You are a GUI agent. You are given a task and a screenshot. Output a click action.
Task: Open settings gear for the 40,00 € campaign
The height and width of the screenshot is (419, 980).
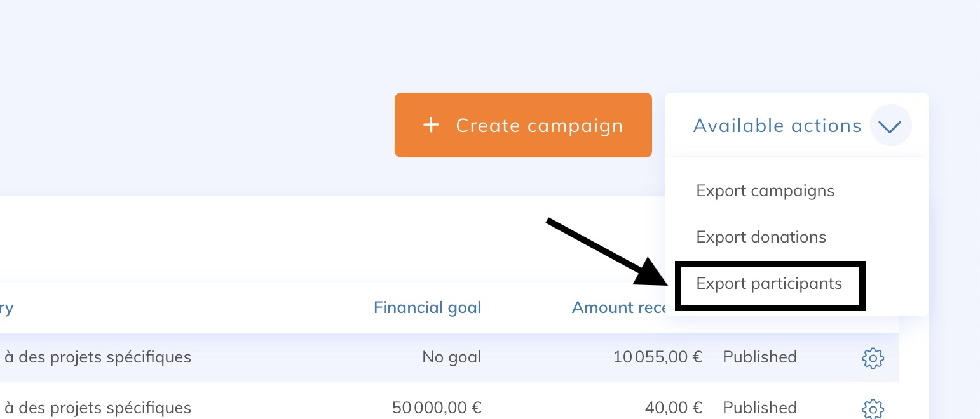pos(873,408)
